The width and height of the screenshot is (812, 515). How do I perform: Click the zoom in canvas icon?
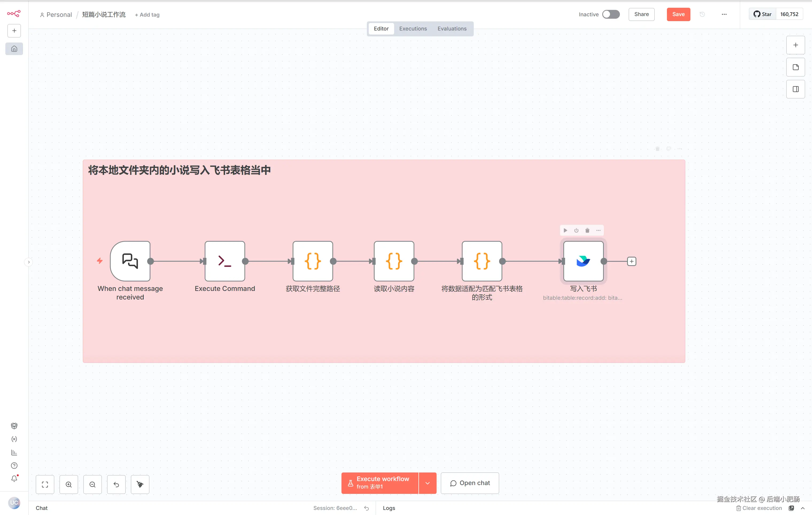tap(68, 484)
